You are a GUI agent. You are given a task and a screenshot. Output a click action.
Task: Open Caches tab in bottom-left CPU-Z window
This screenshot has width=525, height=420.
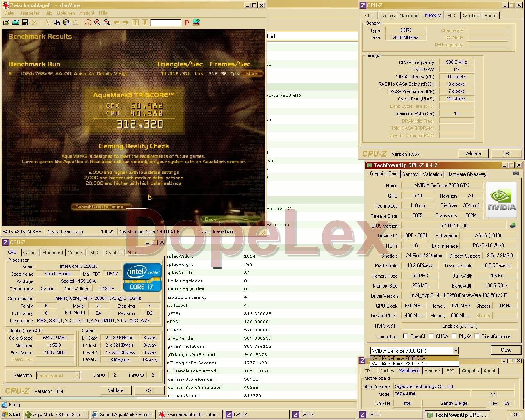30,253
